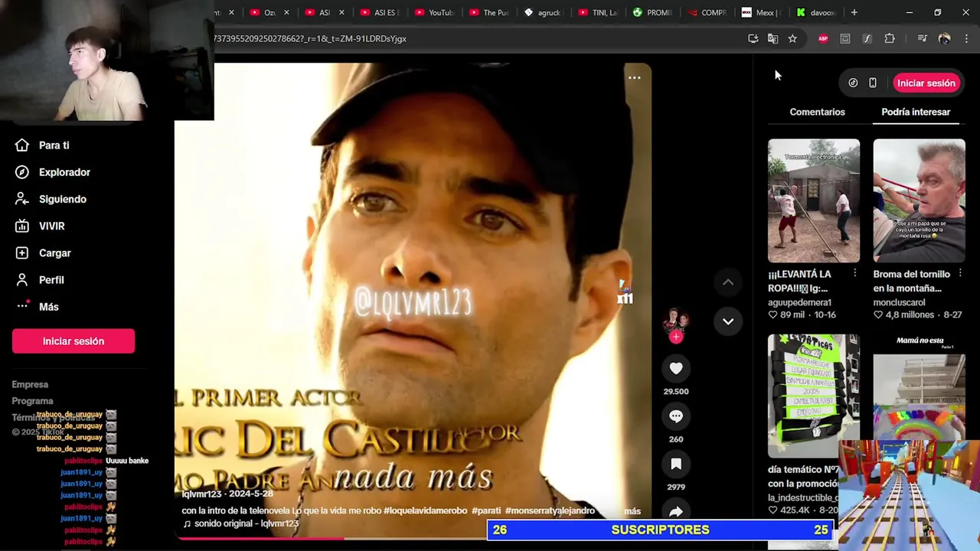Open the aguupedernera1 author name
This screenshot has height=551, width=980.
(799, 302)
